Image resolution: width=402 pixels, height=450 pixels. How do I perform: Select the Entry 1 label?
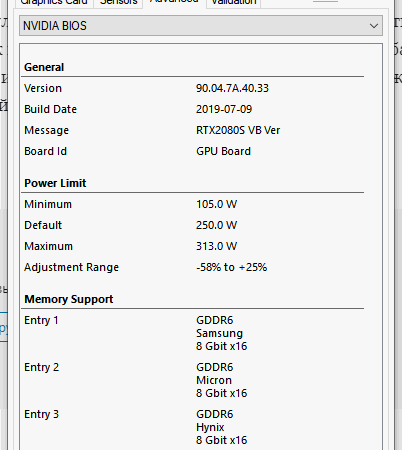click(41, 320)
